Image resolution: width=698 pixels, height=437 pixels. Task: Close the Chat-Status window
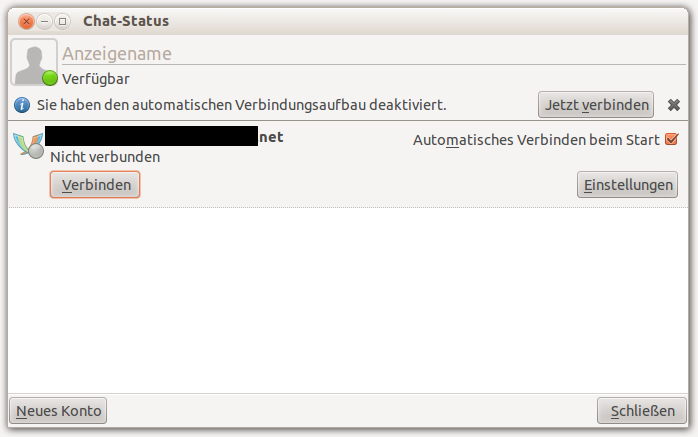click(26, 21)
